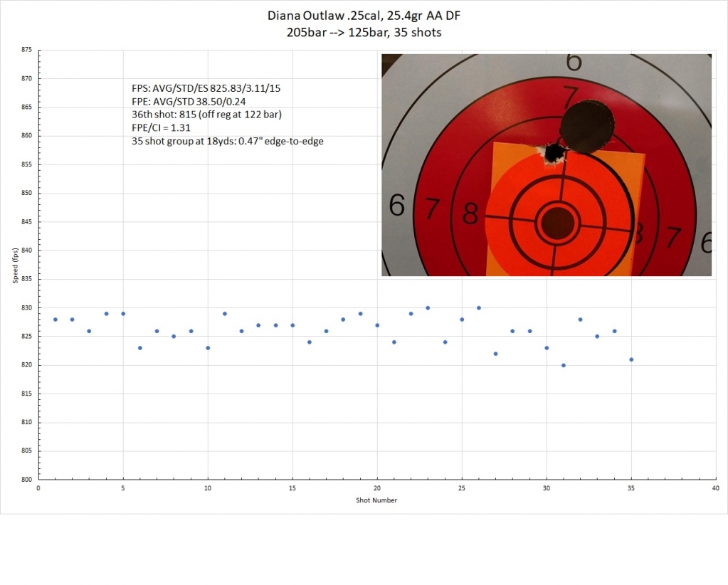Viewport: 728px width, 585px height.
Task: Select the data point for shot 26
Action: (479, 308)
